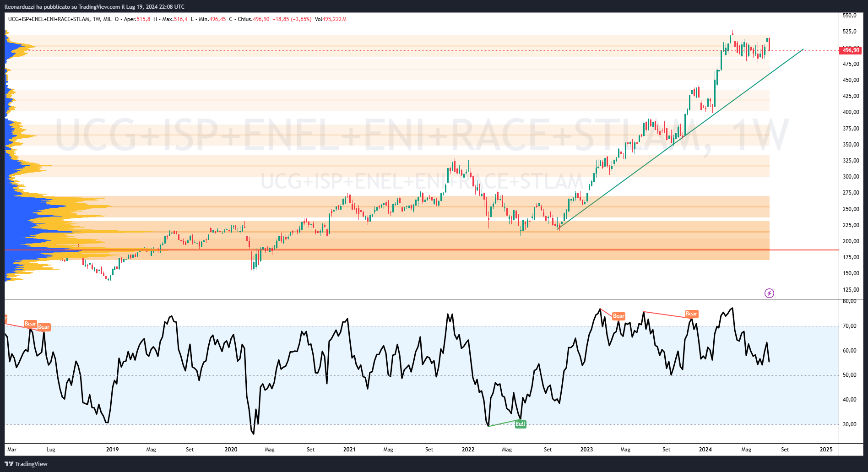This screenshot has width=868, height=472.
Task: Click the 200,00 price axis label
Action: pos(851,241)
